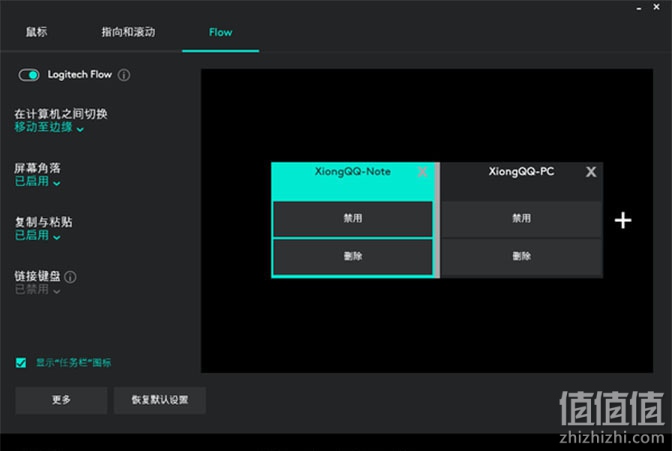The image size is (672, 451).
Task: Expand the 移动至边缘 dropdown
Action: (49, 127)
